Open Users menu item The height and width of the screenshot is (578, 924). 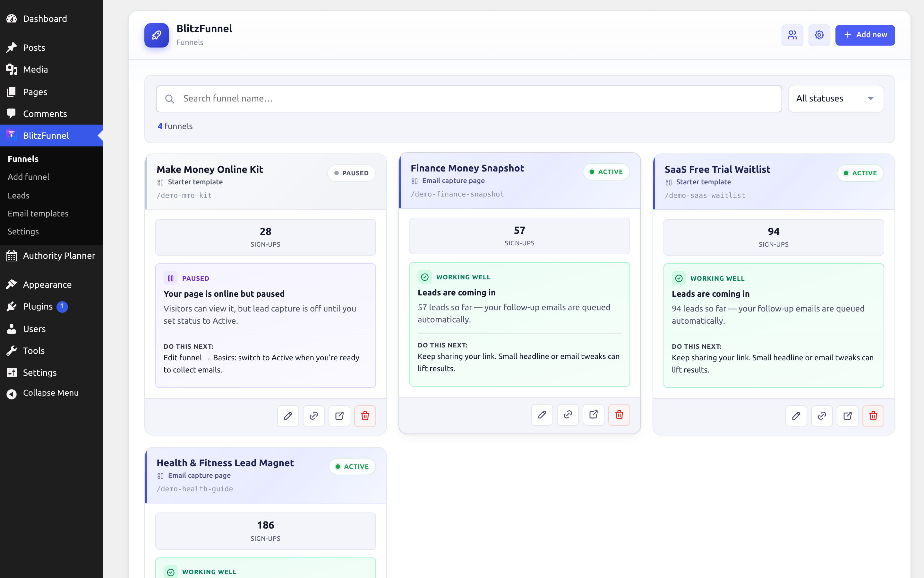tap(51, 329)
